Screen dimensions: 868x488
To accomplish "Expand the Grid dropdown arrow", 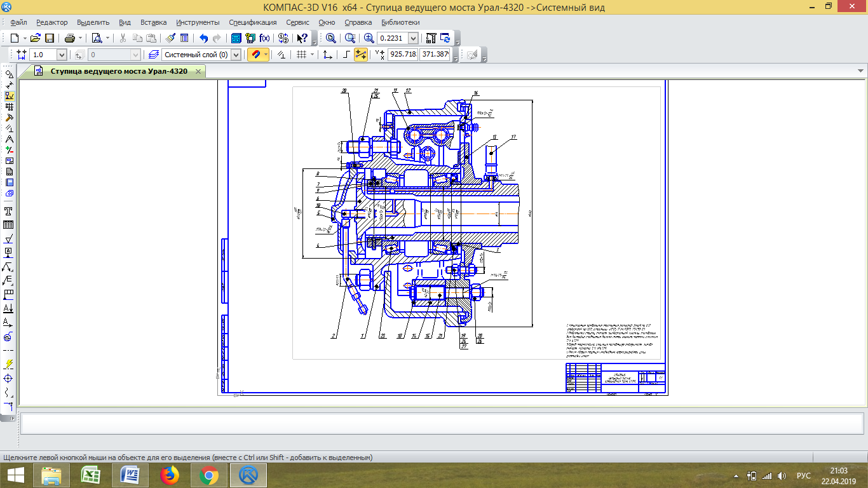I will coord(312,55).
